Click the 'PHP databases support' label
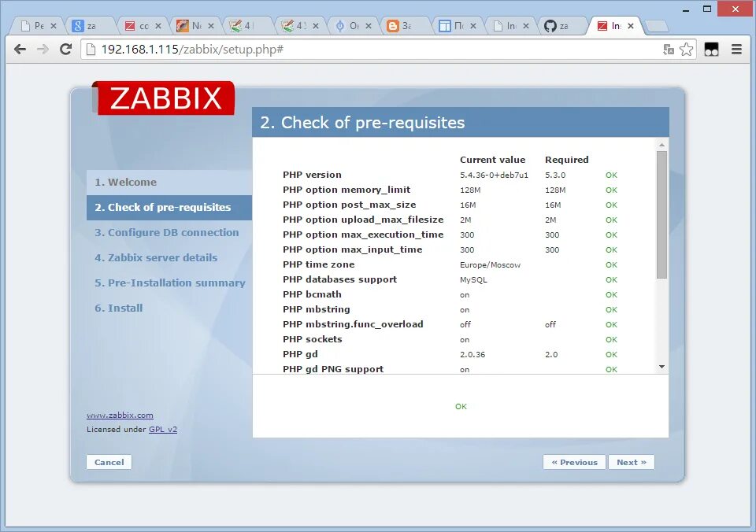Image resolution: width=756 pixels, height=532 pixels. (x=340, y=279)
